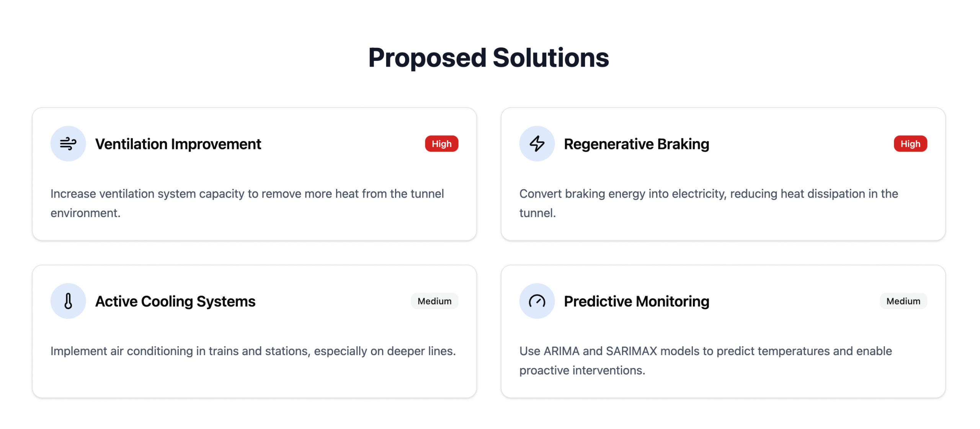Image resolution: width=980 pixels, height=429 pixels.
Task: Open the Active Cooling Systems title
Action: (x=175, y=301)
